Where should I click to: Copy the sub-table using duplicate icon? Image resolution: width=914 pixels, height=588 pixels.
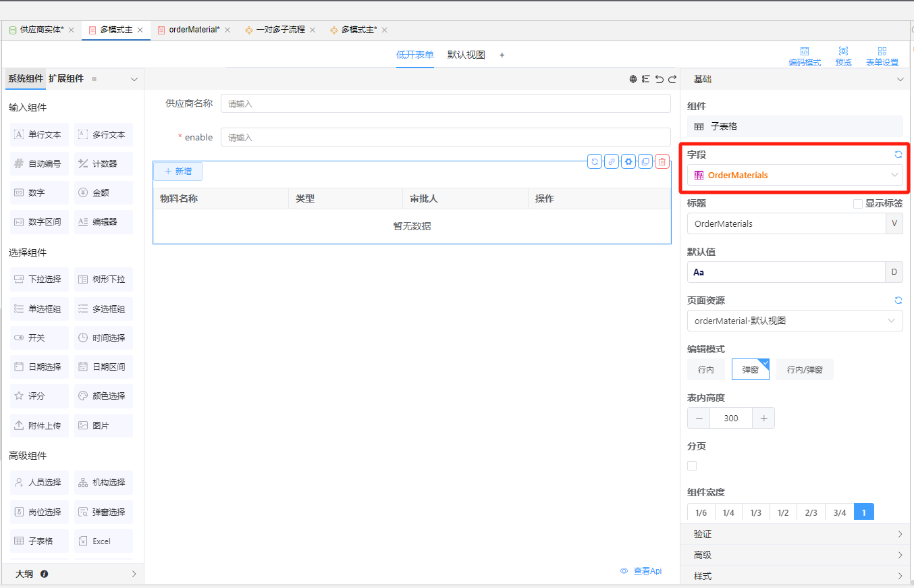[x=645, y=161]
